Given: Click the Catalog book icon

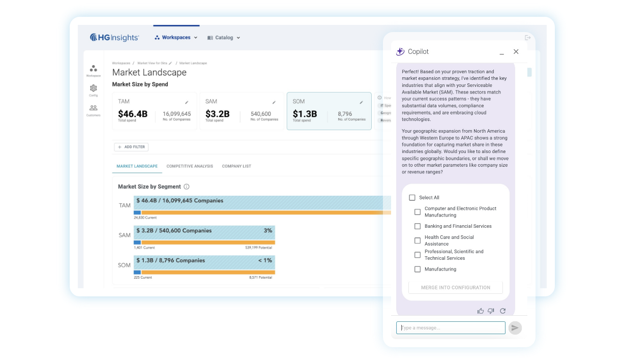Looking at the screenshot, I should click(x=210, y=38).
